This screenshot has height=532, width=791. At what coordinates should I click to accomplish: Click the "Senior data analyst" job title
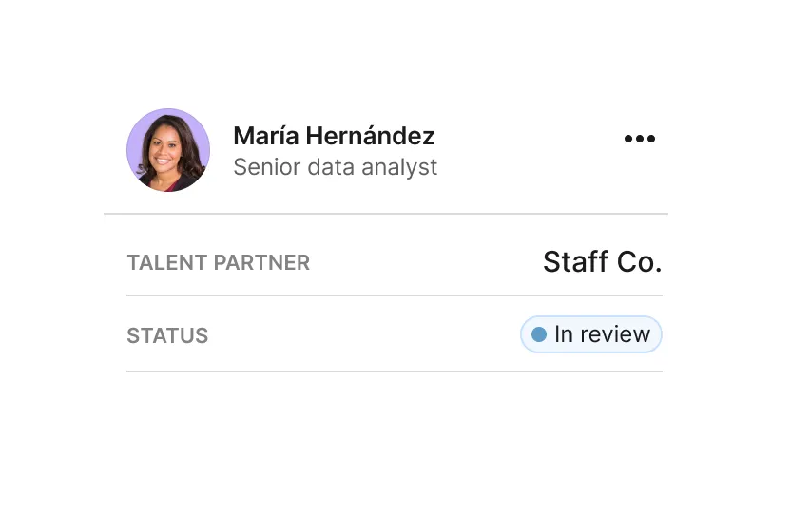pyautogui.click(x=335, y=167)
